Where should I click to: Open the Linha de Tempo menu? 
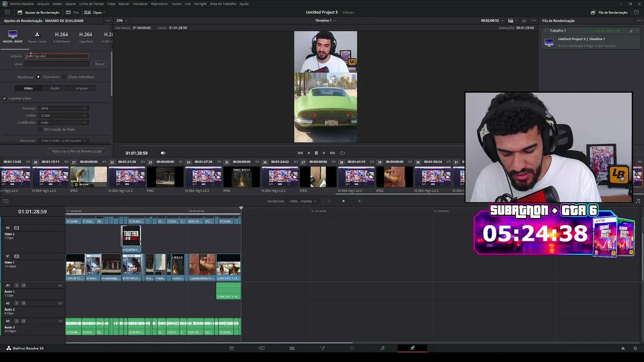92,4
